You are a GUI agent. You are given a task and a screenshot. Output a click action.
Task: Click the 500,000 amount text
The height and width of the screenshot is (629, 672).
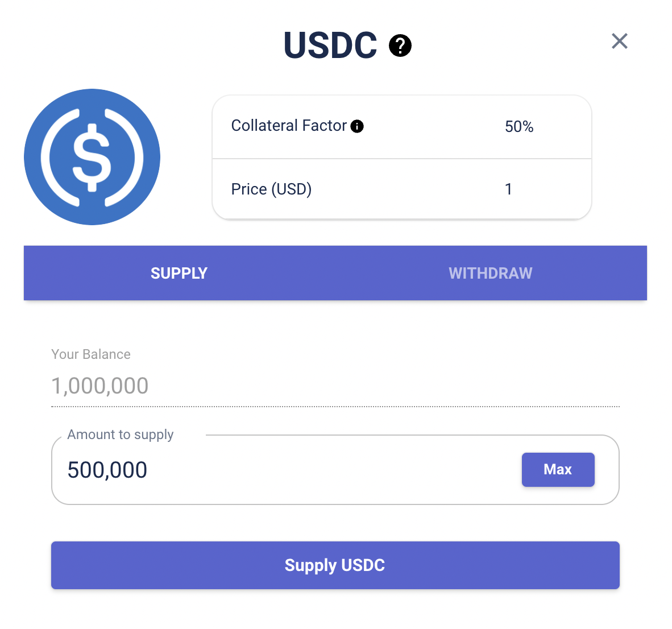(107, 470)
